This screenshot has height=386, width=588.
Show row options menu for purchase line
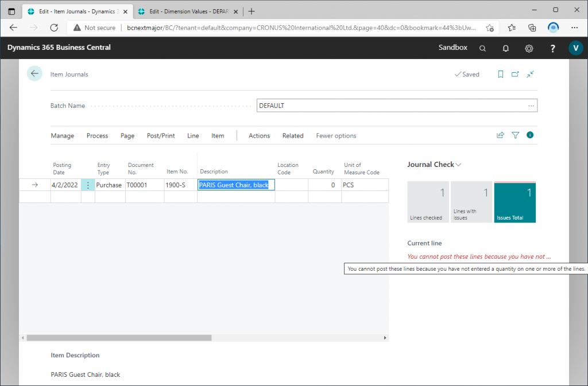88,185
